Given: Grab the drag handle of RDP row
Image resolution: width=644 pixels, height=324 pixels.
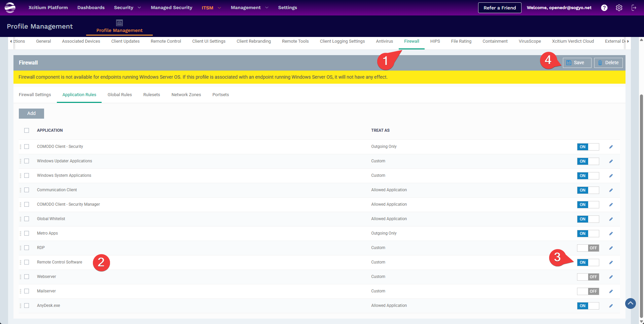Looking at the screenshot, I should tap(21, 248).
